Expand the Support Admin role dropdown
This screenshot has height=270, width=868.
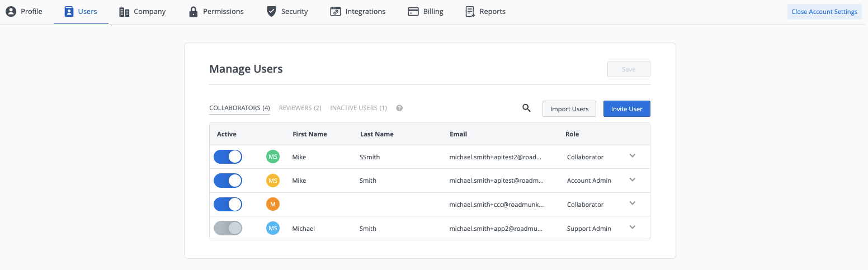point(633,228)
